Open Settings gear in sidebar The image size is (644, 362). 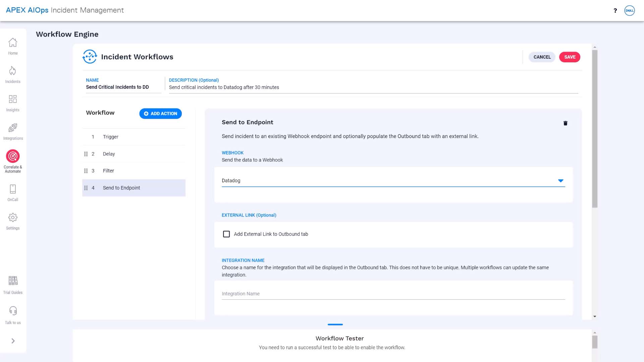pyautogui.click(x=13, y=218)
